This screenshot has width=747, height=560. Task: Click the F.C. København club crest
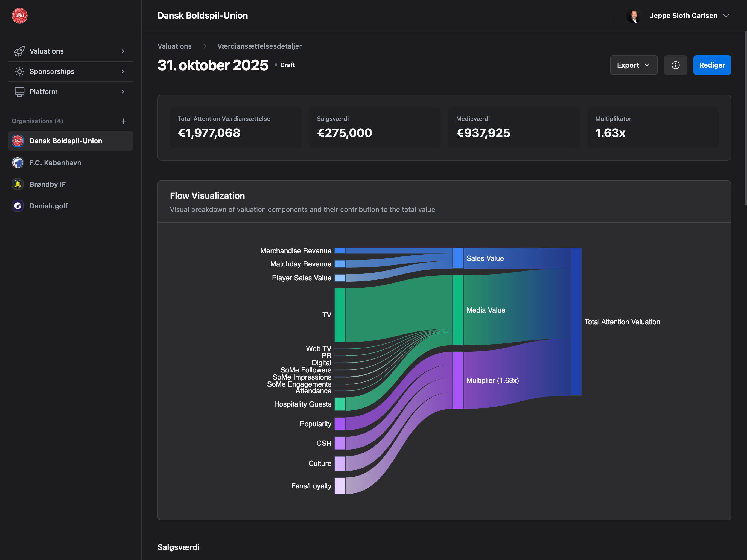[17, 163]
